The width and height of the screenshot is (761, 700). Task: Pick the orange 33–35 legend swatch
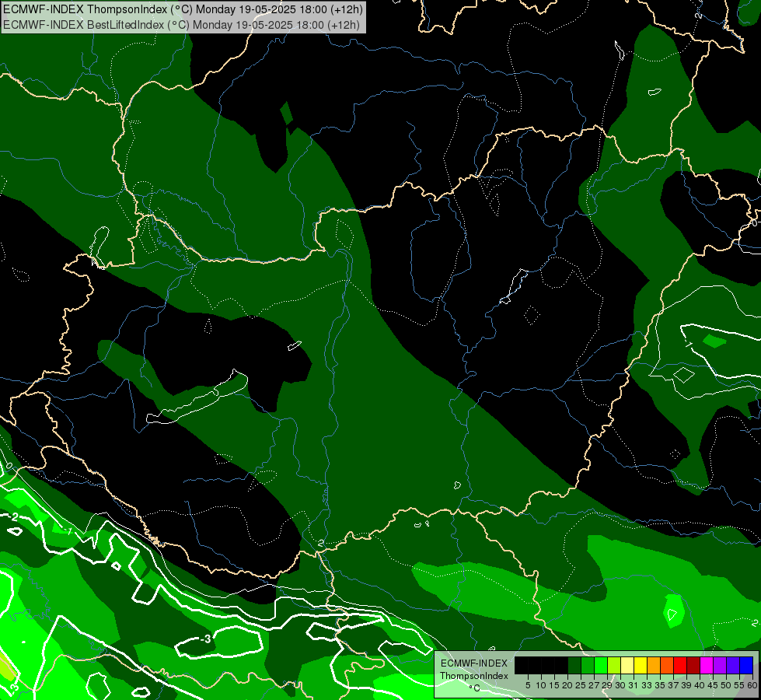[653, 666]
